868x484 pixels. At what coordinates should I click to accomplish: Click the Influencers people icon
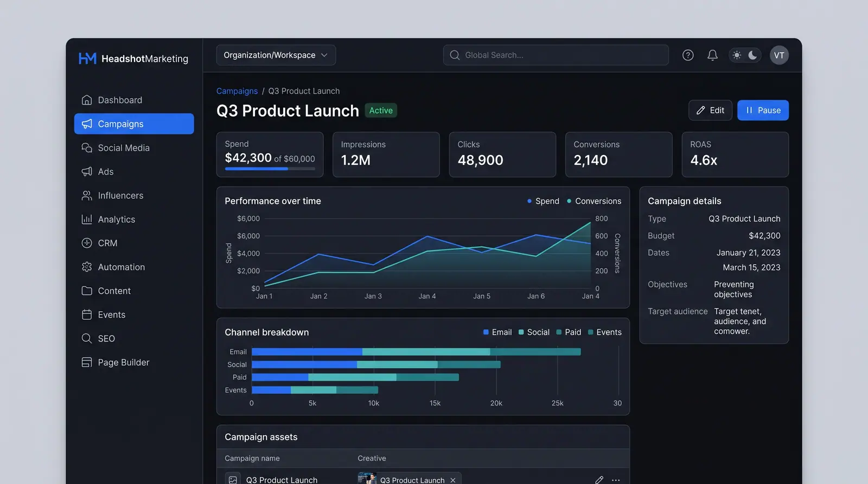click(87, 195)
